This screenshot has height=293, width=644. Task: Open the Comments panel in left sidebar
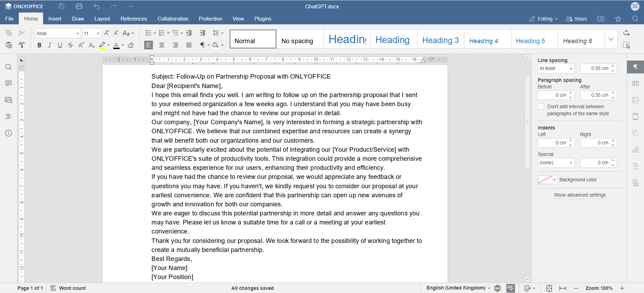tap(9, 84)
